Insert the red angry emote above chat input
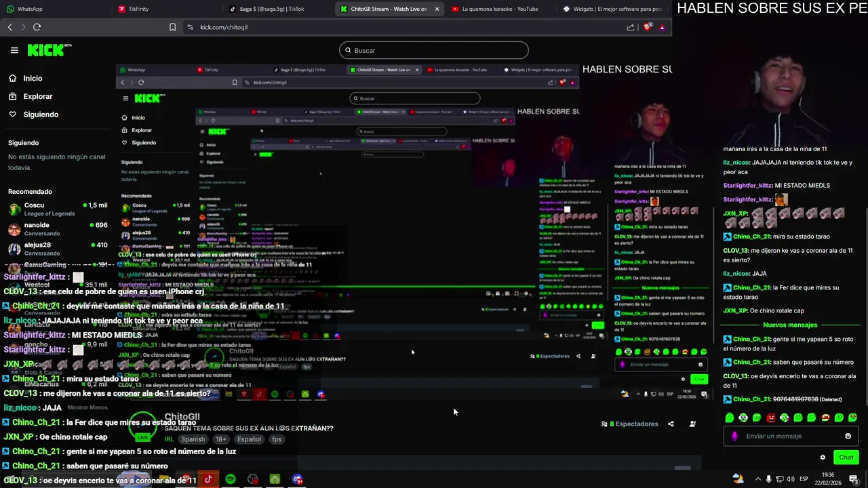This screenshot has width=868, height=488. (770, 418)
